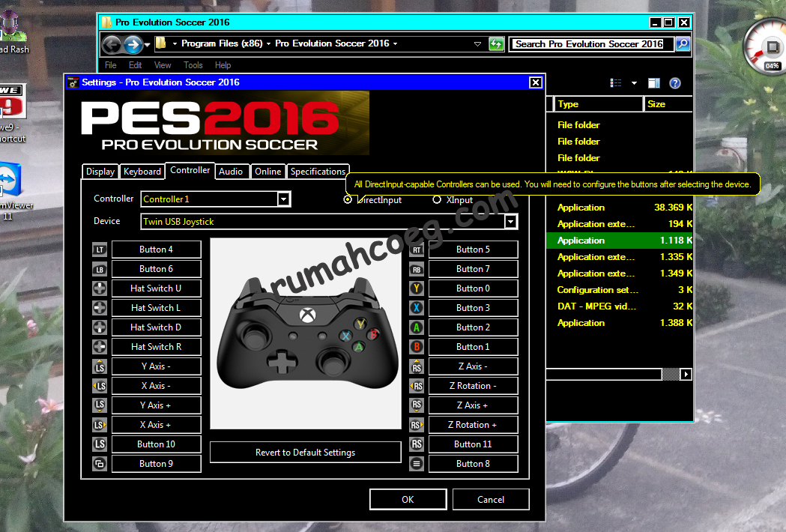Image resolution: width=786 pixels, height=532 pixels.
Task: Select the highlighted Application 1.118 K row
Action: coord(620,241)
